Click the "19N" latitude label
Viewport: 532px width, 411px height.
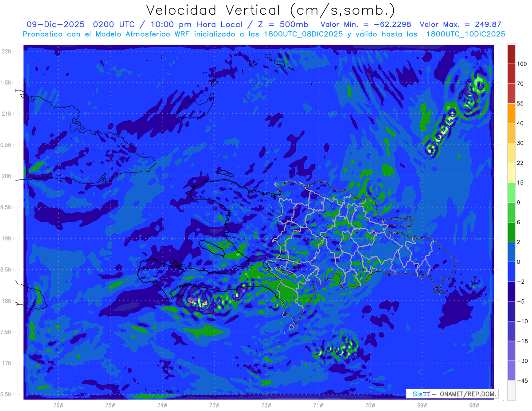tap(7, 239)
